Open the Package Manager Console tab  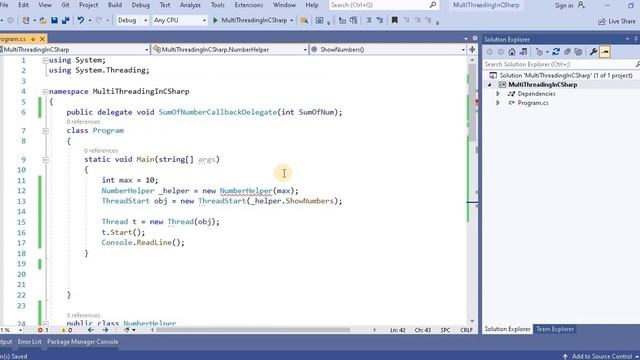(x=82, y=342)
